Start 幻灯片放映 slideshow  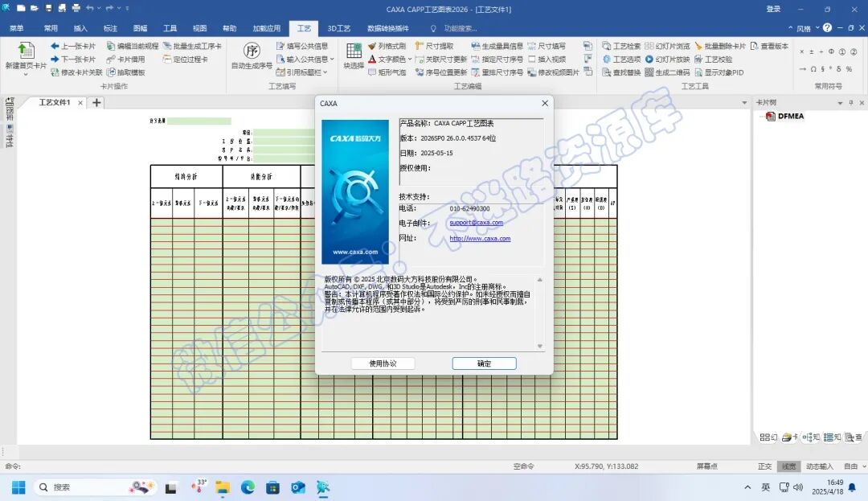click(x=668, y=60)
